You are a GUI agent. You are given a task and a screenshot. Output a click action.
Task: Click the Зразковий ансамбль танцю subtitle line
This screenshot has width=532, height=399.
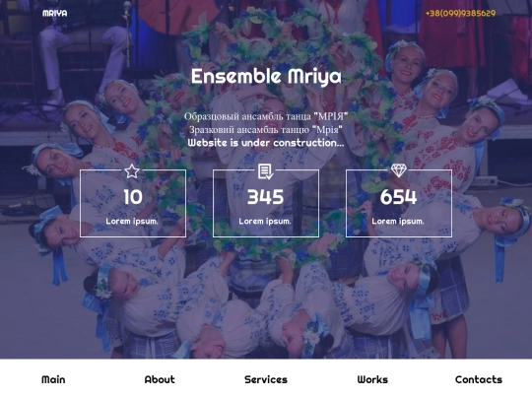click(266, 130)
